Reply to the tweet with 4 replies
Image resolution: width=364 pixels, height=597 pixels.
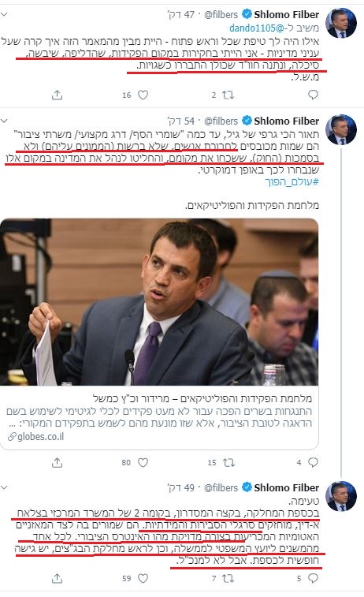point(313,463)
